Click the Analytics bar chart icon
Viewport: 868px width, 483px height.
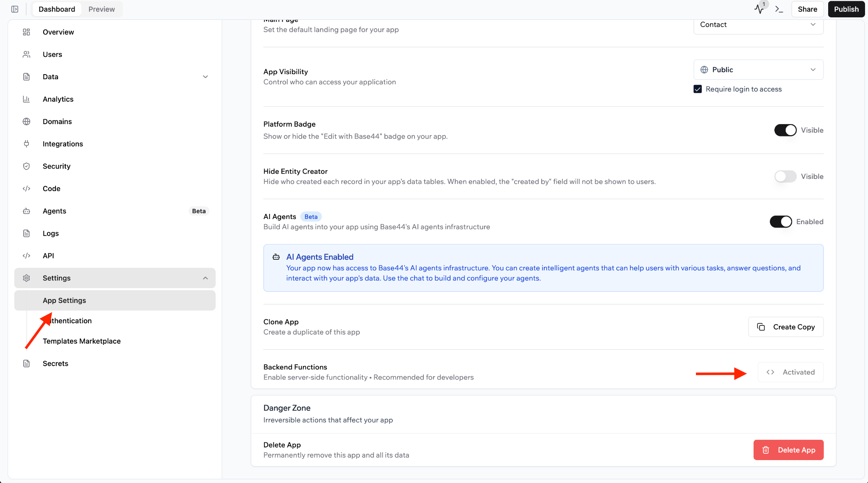(26, 99)
